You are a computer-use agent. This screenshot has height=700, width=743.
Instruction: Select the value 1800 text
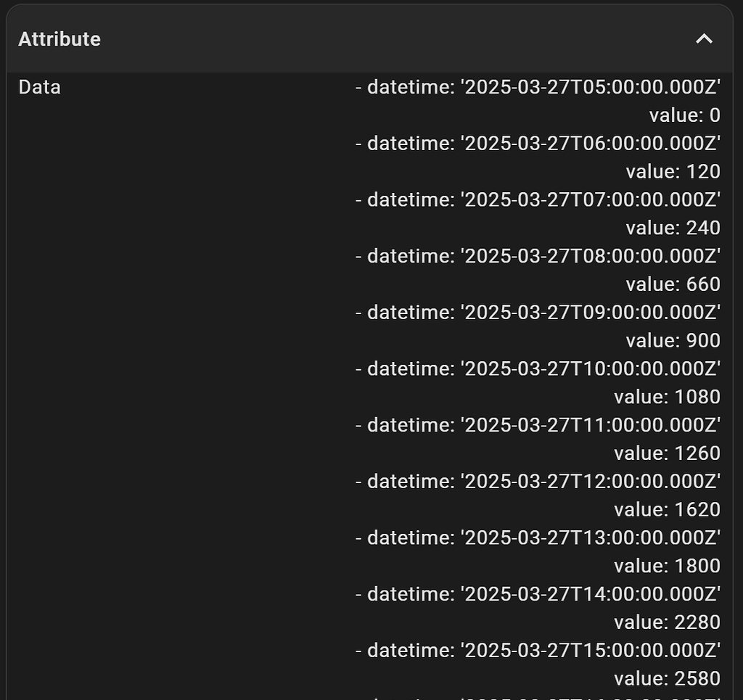click(x=667, y=567)
